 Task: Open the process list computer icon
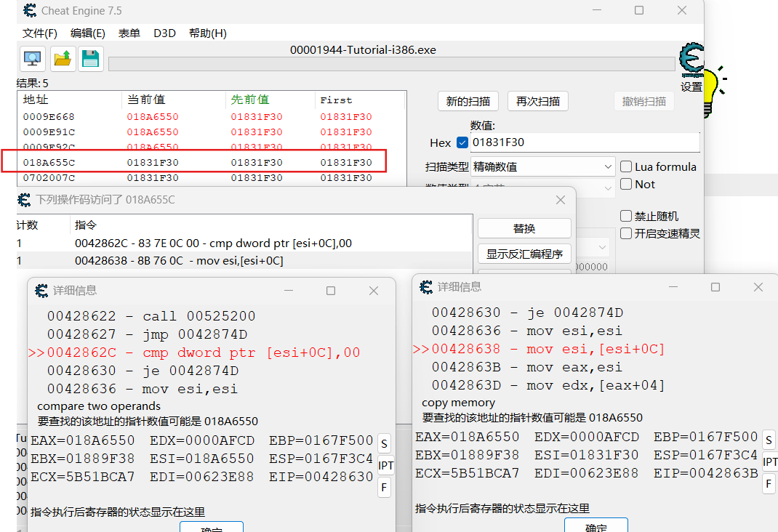tap(32, 59)
